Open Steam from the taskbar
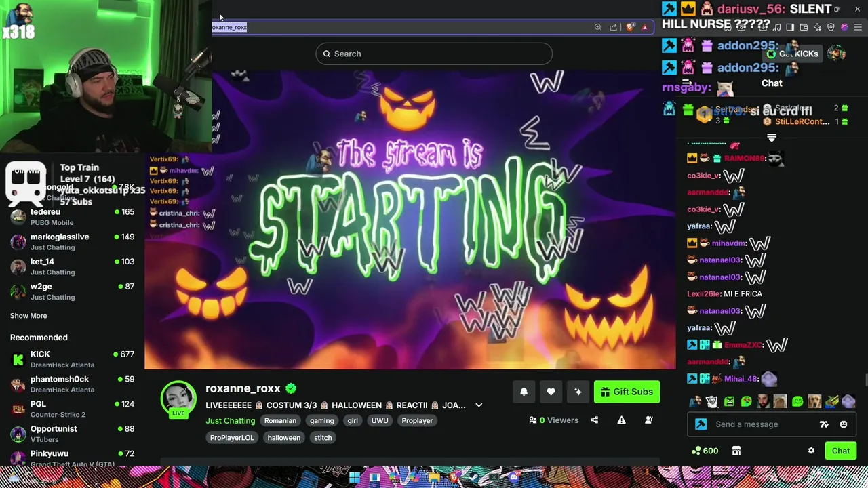The image size is (868, 488). [x=474, y=478]
